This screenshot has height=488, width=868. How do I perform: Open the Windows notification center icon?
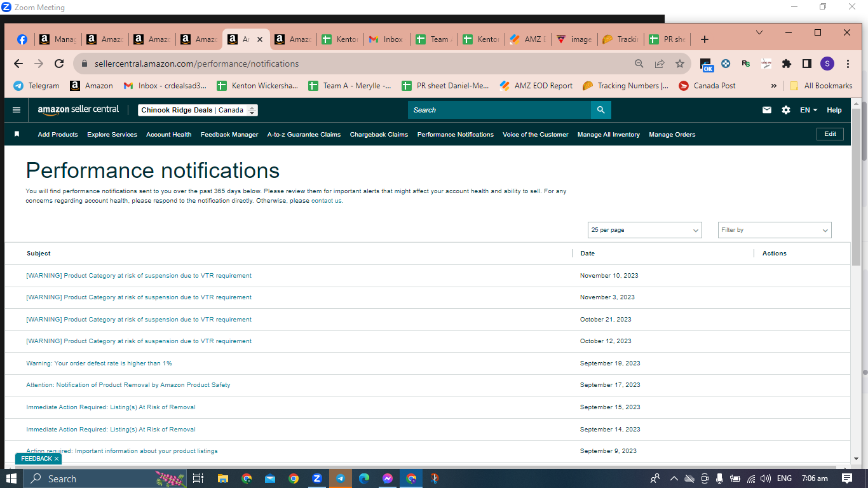click(847, 478)
